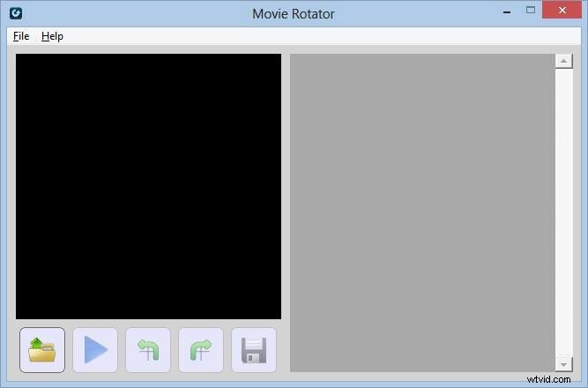588x388 pixels.
Task: Close the Movie Rotator window
Action: point(562,10)
